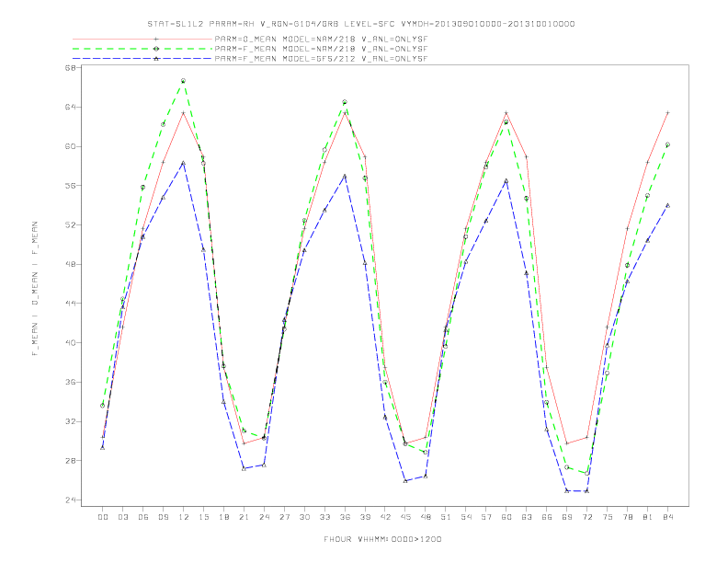Select legend entry PARM=O_MEAN MODEL=NAM/218
The image size is (728, 563).
[321, 40]
